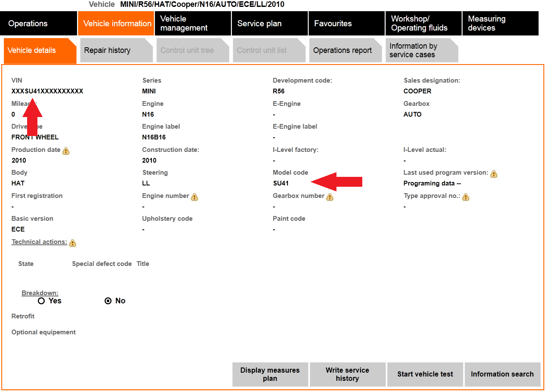Screen dimensions: 546x392
Task: Switch to the Repair history sub-tab
Action: (x=116, y=50)
